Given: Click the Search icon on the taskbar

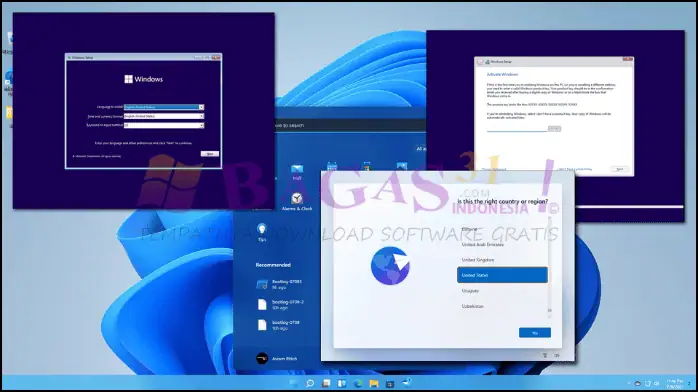Looking at the screenshot, I should pyautogui.click(x=310, y=383).
